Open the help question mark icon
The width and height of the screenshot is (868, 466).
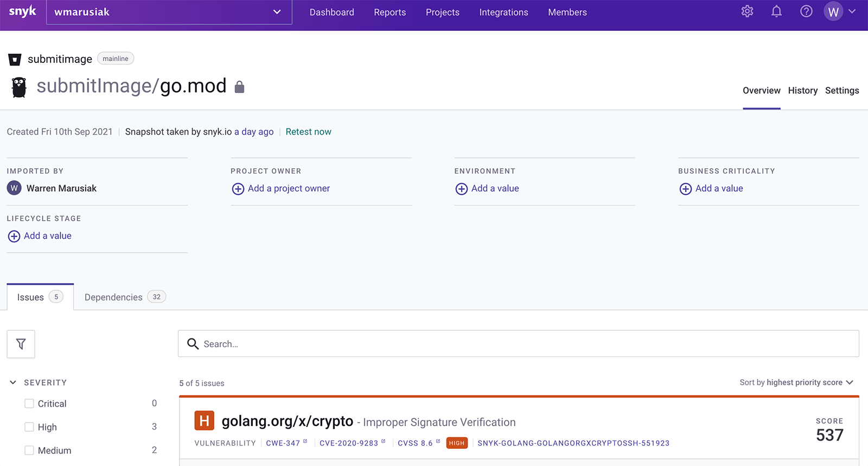[806, 11]
